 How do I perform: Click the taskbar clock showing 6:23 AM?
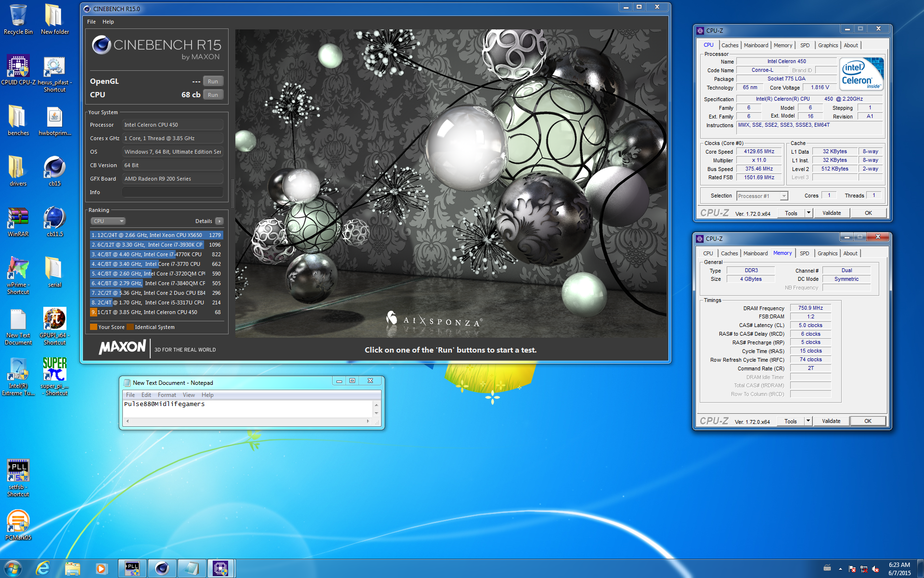click(x=899, y=569)
